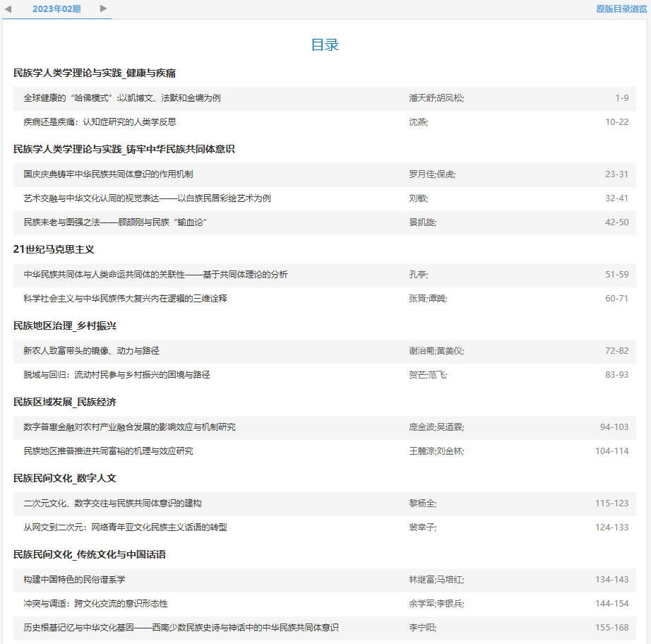Viewport: 651px width, 644px height.
Task: Open the 原版目录浏览 link
Action: (x=621, y=9)
